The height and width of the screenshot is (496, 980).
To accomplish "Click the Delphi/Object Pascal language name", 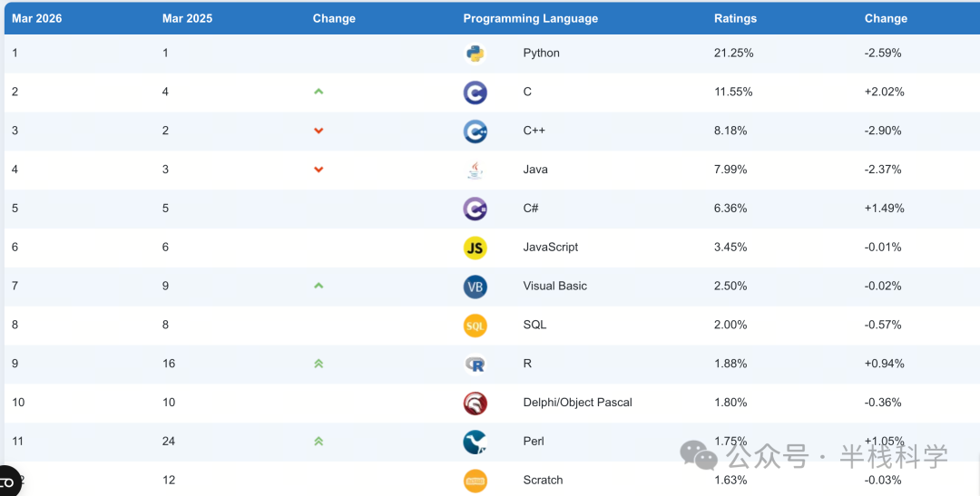I will [x=577, y=403].
